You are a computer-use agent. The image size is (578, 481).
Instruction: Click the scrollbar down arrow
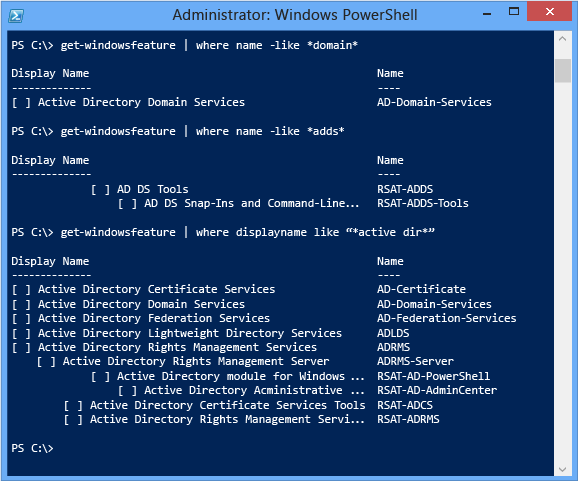[x=563, y=469]
